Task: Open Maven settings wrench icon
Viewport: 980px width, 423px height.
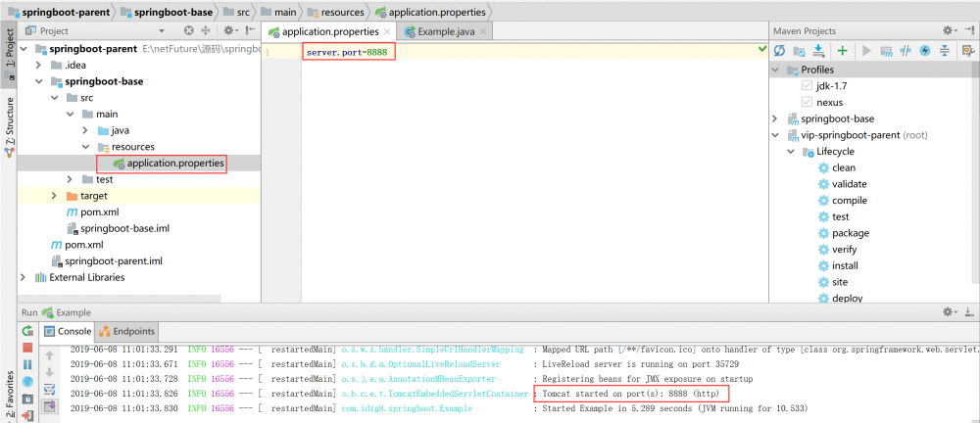Action: (x=968, y=51)
